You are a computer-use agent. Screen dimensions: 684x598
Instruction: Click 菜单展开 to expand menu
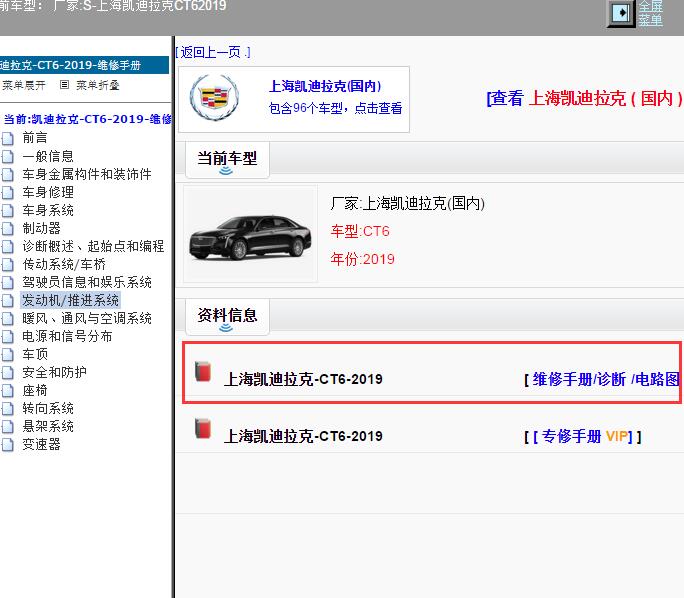point(24,85)
